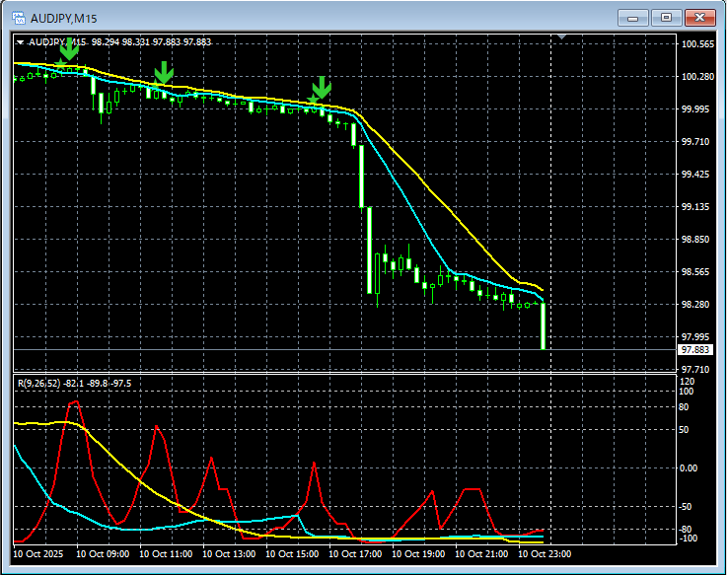
Task: Click the red oscillator line's first peak
Action: [75, 402]
